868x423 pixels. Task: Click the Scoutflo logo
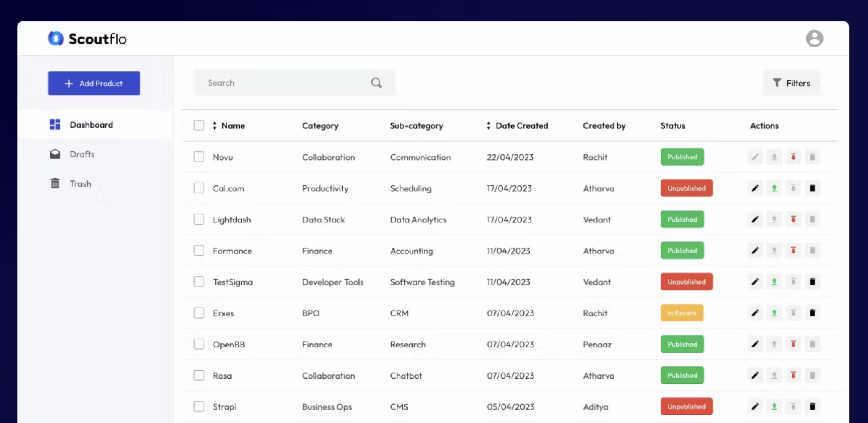[x=87, y=39]
